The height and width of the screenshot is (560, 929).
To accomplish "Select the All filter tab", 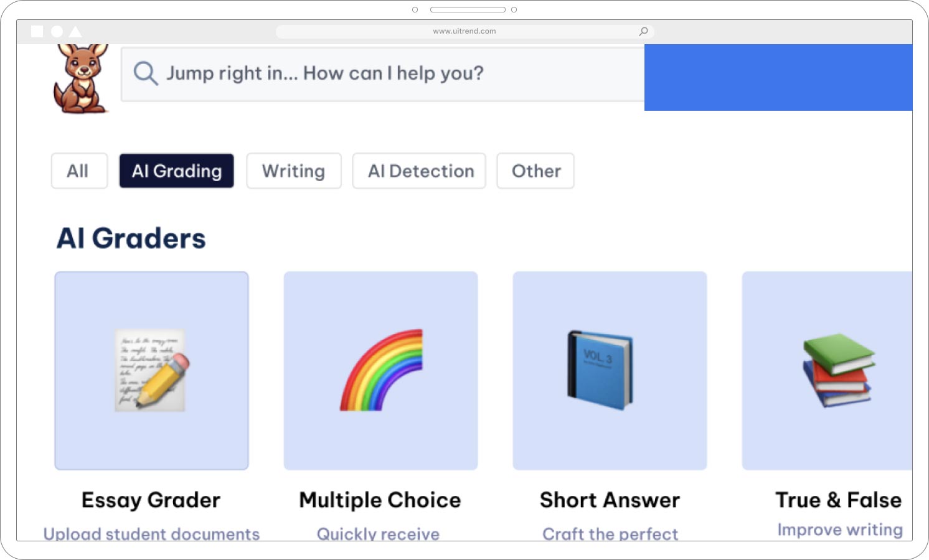I will [78, 171].
